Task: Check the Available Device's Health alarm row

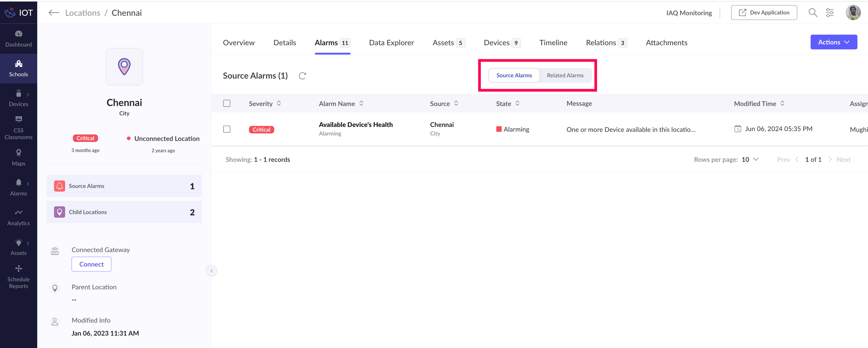Action: pos(227,129)
